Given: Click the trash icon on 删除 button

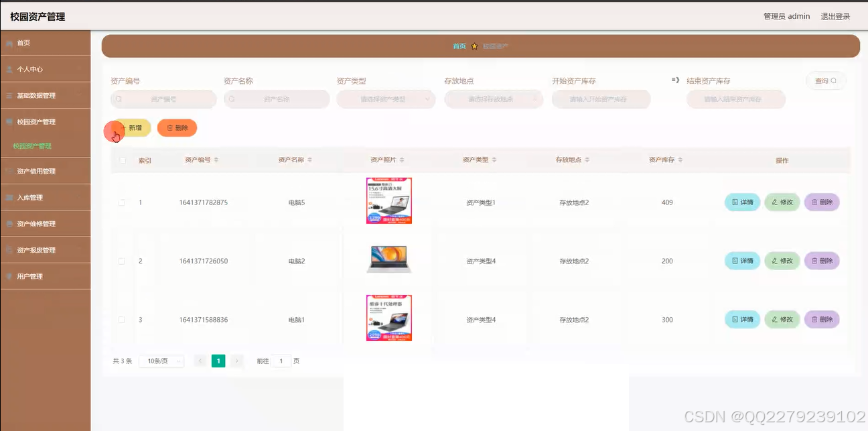Looking at the screenshot, I should [169, 127].
